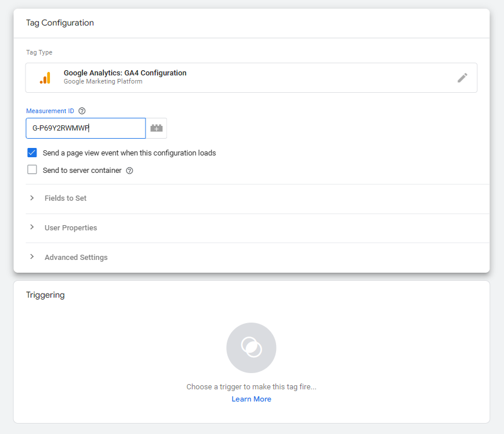This screenshot has height=434, width=504.
Task: Expand the Fields to Set section
Action: [66, 198]
